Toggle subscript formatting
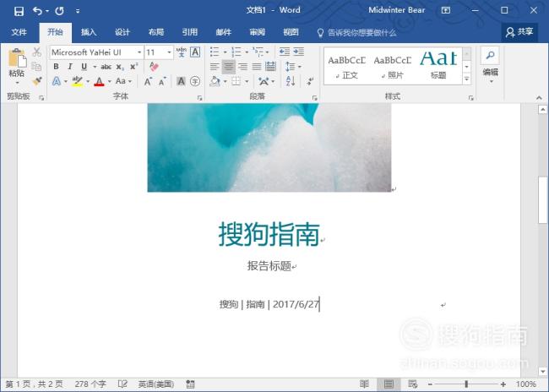The height and width of the screenshot is (392, 549). click(120, 67)
